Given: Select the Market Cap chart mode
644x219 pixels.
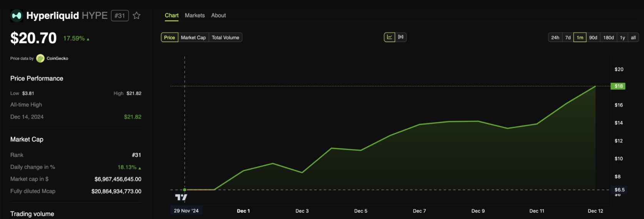Looking at the screenshot, I should point(193,37).
